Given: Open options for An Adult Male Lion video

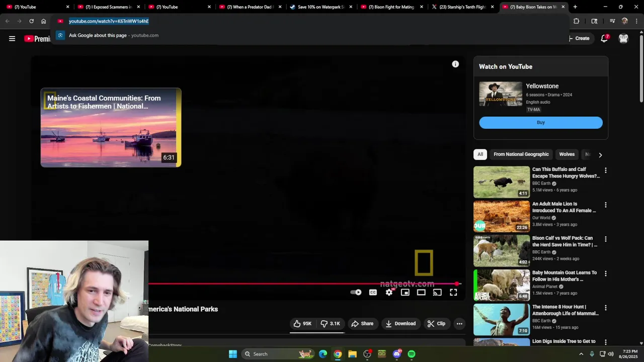Looking at the screenshot, I should click(x=606, y=205).
